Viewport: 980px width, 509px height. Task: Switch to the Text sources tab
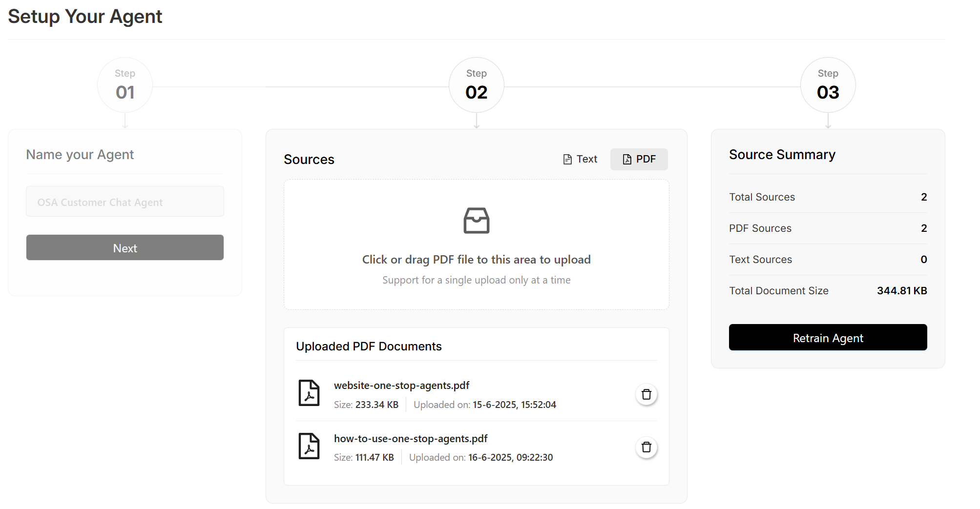tap(580, 159)
